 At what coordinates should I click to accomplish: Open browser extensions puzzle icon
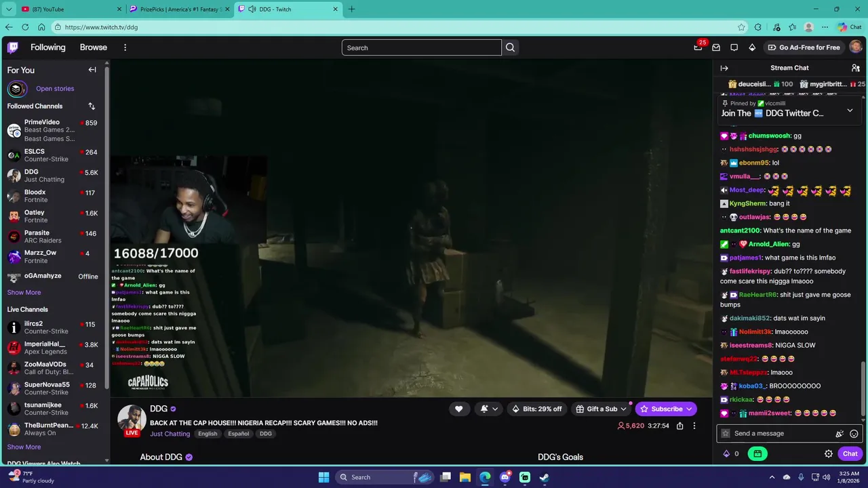(x=758, y=27)
